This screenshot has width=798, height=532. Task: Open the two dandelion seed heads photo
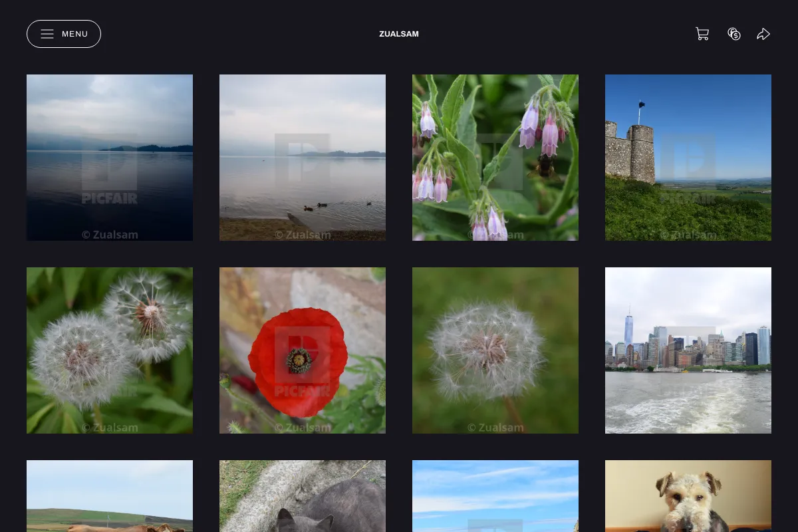click(x=110, y=350)
